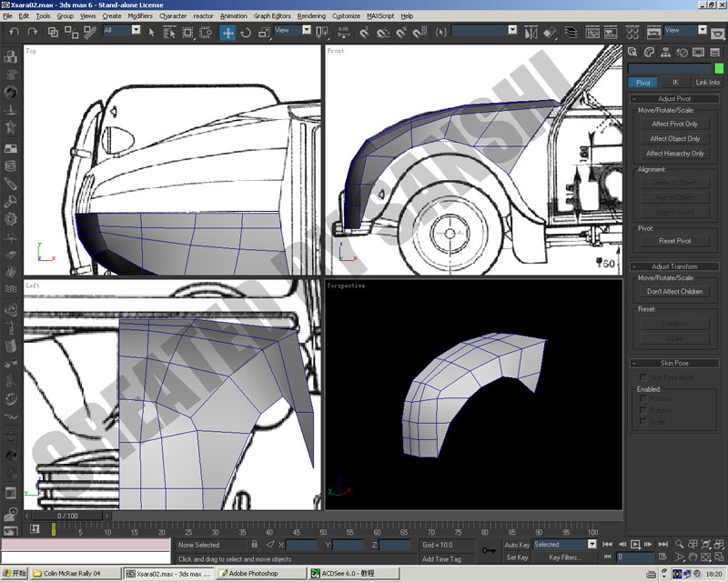Open the selection filter All dropdown
Viewport: 728px width, 582px height.
[122, 30]
